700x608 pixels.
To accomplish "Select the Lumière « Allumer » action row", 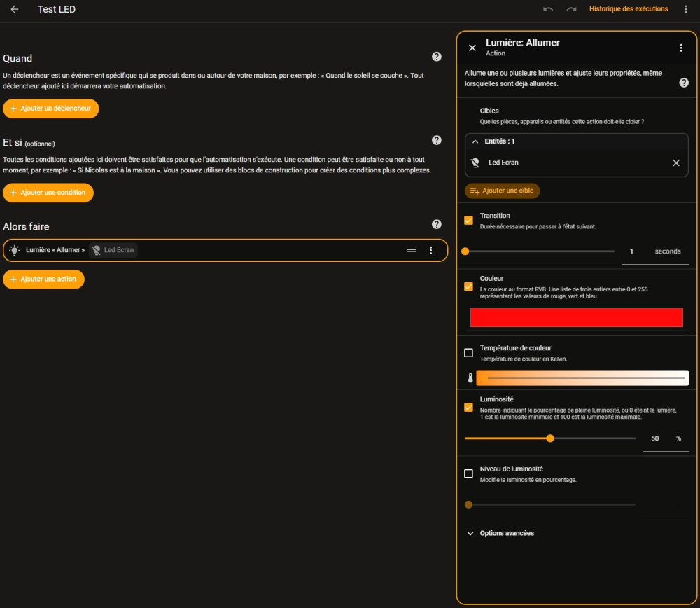I will 225,250.
